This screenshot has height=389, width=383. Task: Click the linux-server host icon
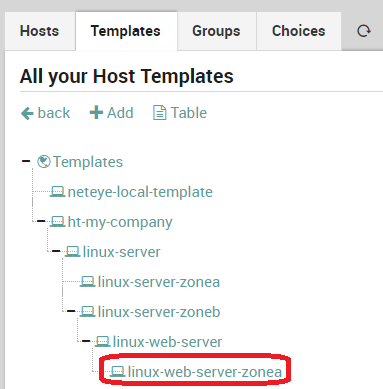tap(72, 252)
